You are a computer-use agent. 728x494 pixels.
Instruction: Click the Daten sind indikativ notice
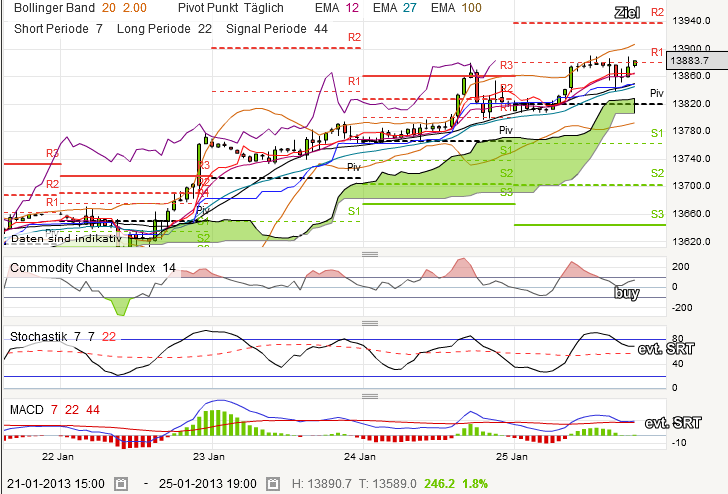click(x=66, y=239)
